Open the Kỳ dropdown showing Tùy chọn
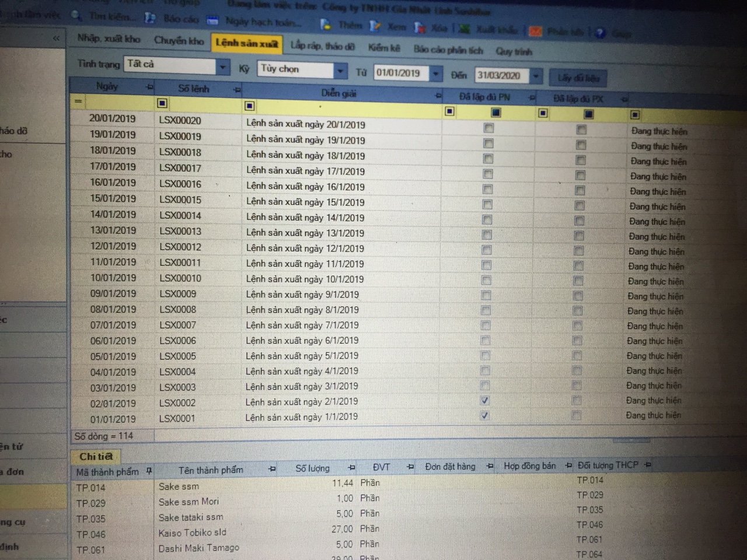The image size is (747, 560). click(340, 71)
